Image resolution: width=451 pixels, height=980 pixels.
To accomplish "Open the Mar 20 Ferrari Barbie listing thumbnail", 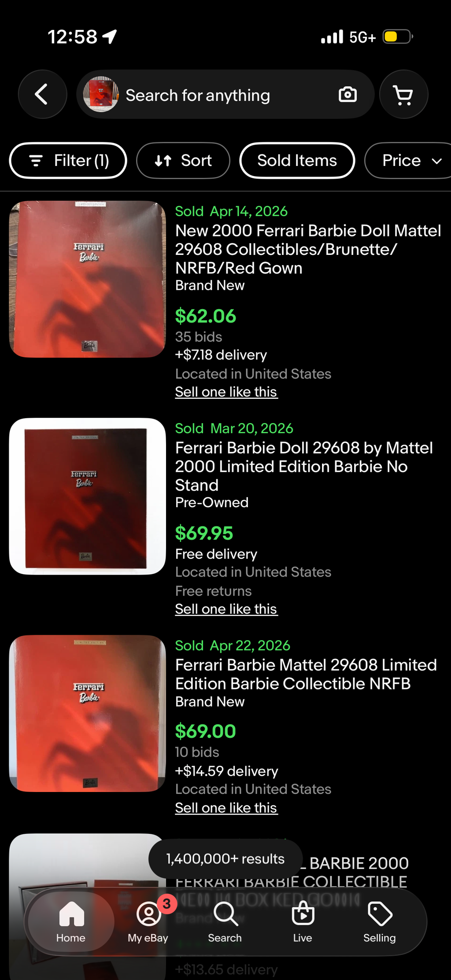I will click(88, 497).
